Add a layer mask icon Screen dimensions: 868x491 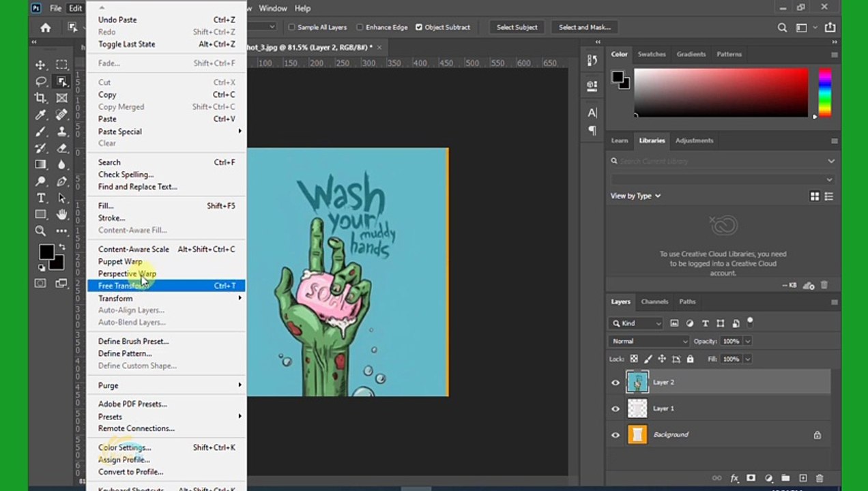tap(751, 479)
